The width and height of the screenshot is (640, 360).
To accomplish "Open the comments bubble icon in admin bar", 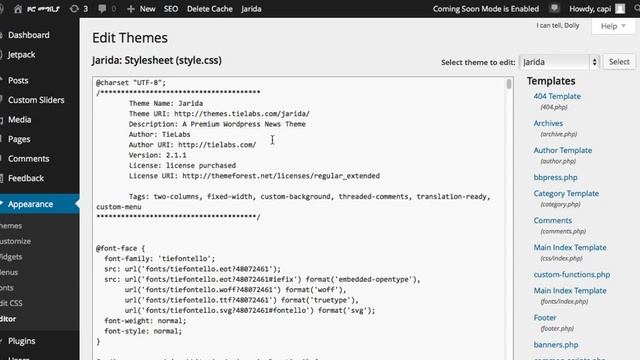I will click(x=102, y=9).
